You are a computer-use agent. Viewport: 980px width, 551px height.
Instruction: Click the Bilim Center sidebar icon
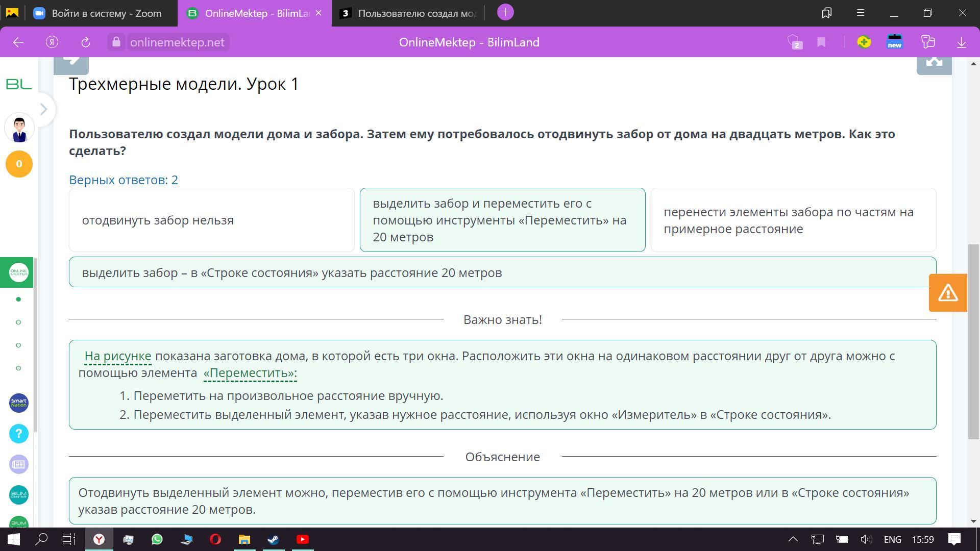pos(19,495)
